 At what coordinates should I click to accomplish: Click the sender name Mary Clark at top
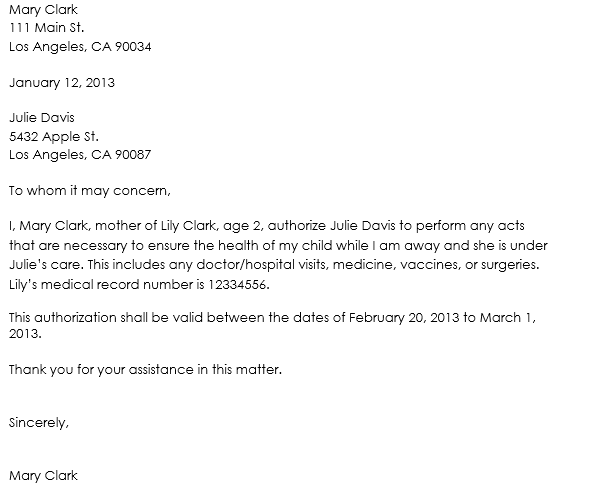(x=43, y=10)
